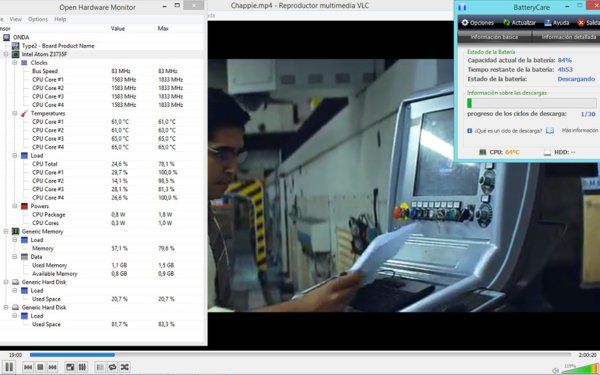Click the 81,7 % Used Space value
600x375 pixels.
coord(119,324)
